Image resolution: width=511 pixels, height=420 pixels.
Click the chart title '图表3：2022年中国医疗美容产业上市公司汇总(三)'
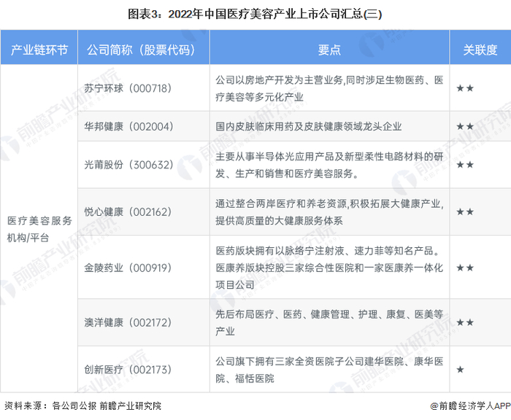pyautogui.click(x=255, y=14)
